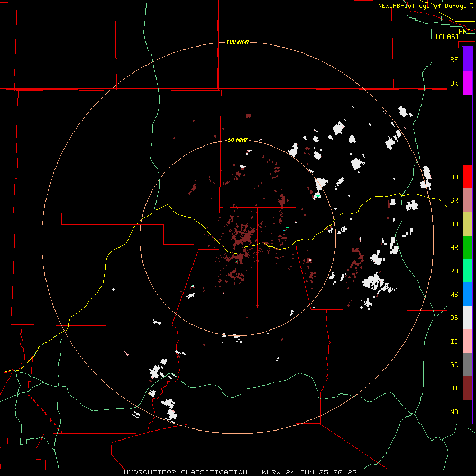Screen dimensions: 476x476
Task: Click the HHC product code text
Action: [464, 32]
